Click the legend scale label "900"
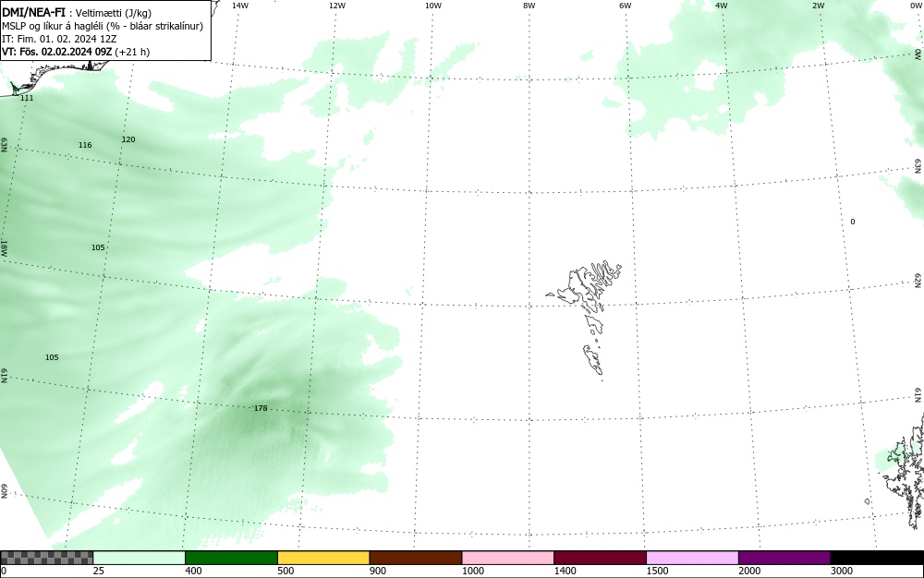 coord(378,571)
